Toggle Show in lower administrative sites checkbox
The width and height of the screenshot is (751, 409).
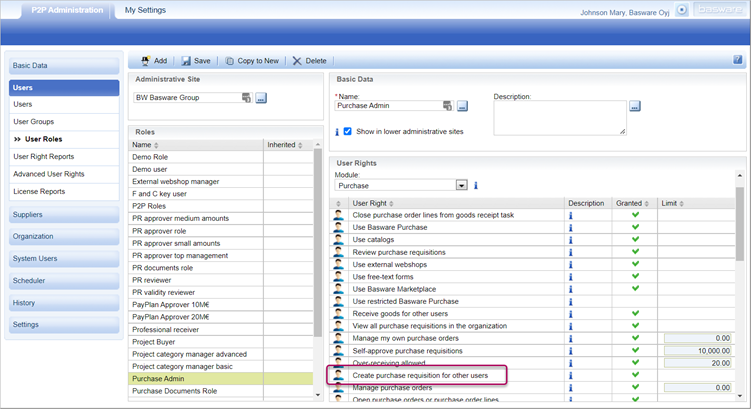pos(348,131)
